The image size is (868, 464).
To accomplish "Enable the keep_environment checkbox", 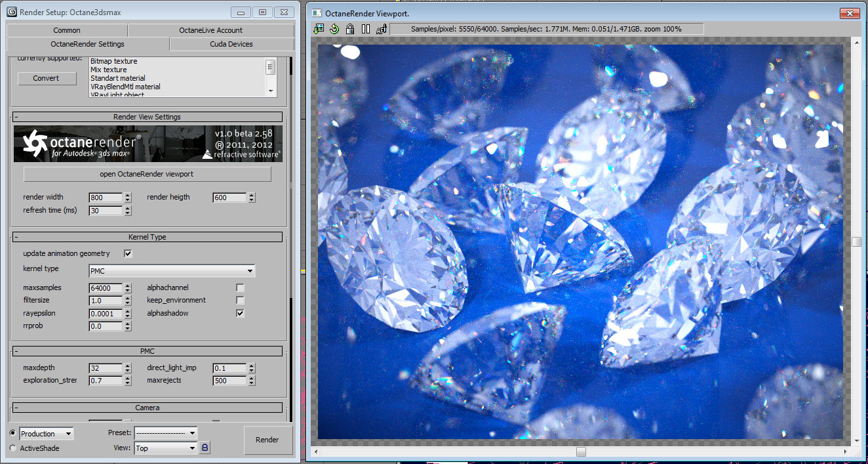I will tap(240, 300).
